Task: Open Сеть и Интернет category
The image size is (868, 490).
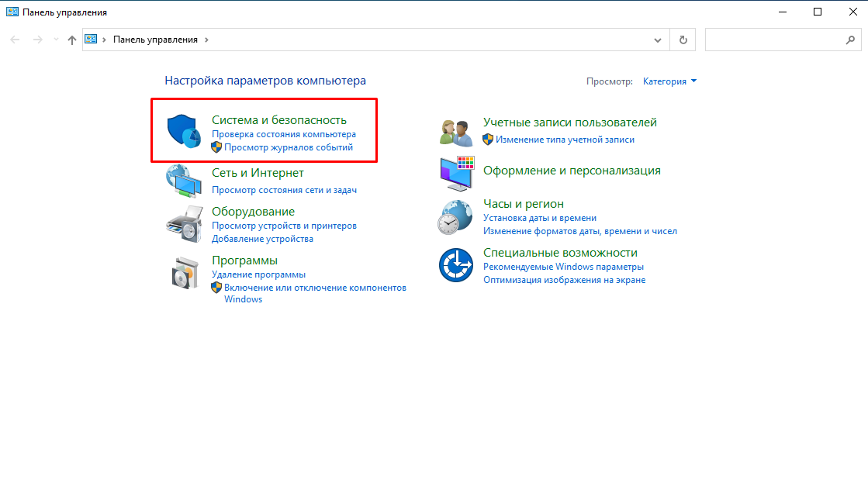Action: point(258,173)
